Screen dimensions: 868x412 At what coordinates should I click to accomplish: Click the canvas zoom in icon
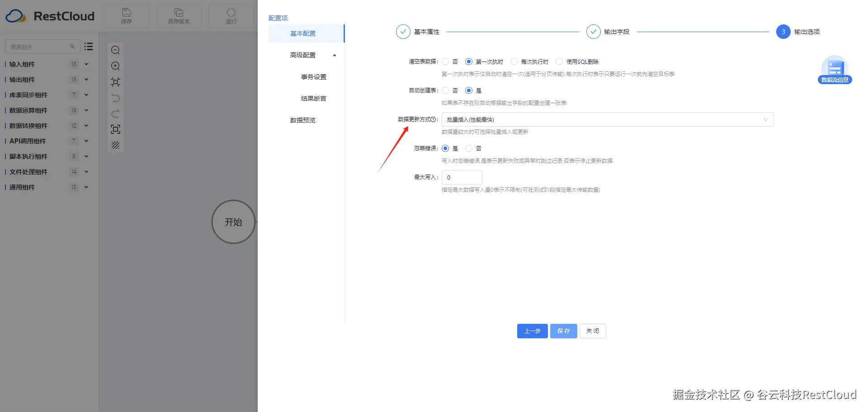click(116, 66)
